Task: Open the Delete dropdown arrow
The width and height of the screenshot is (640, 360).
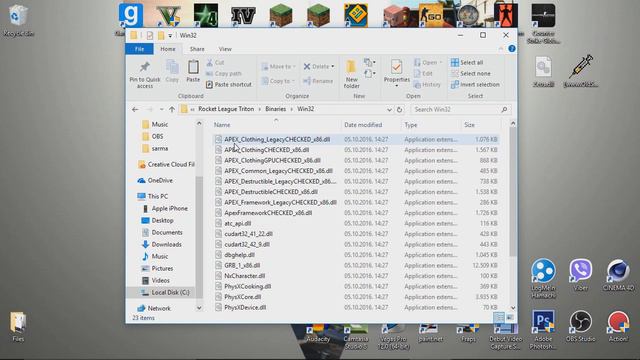Action: [x=333, y=67]
